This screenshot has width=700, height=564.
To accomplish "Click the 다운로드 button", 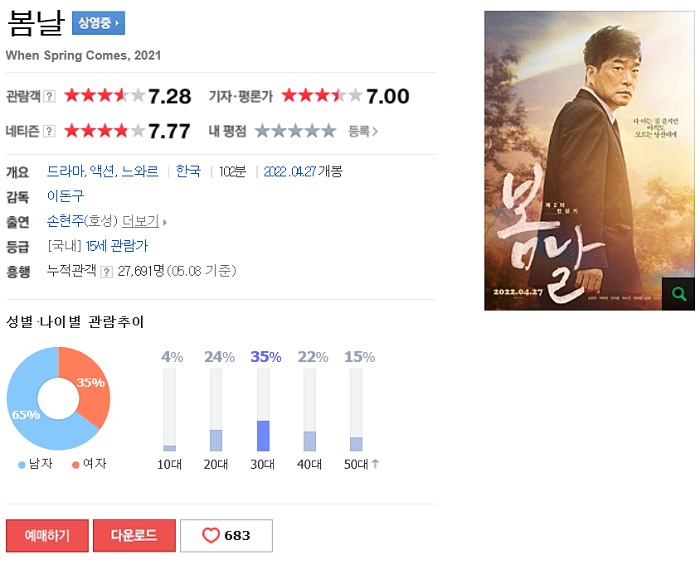I will pos(134,535).
